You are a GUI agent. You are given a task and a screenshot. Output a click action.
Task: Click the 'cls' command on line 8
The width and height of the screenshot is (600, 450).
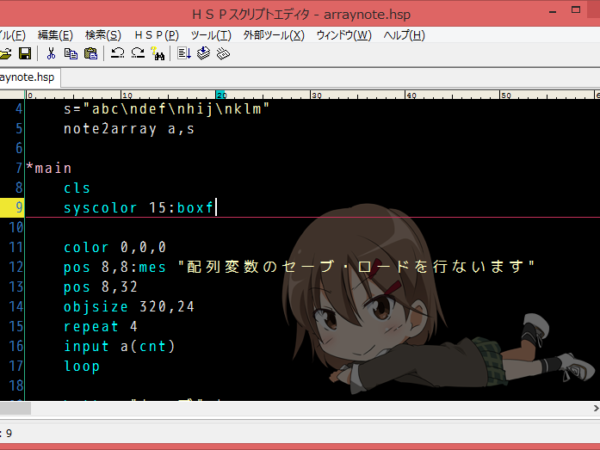coord(77,188)
